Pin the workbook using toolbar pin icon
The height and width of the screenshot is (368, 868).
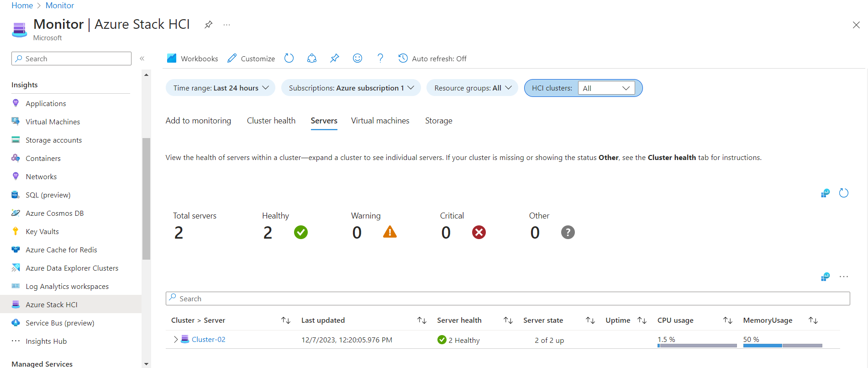[335, 59]
